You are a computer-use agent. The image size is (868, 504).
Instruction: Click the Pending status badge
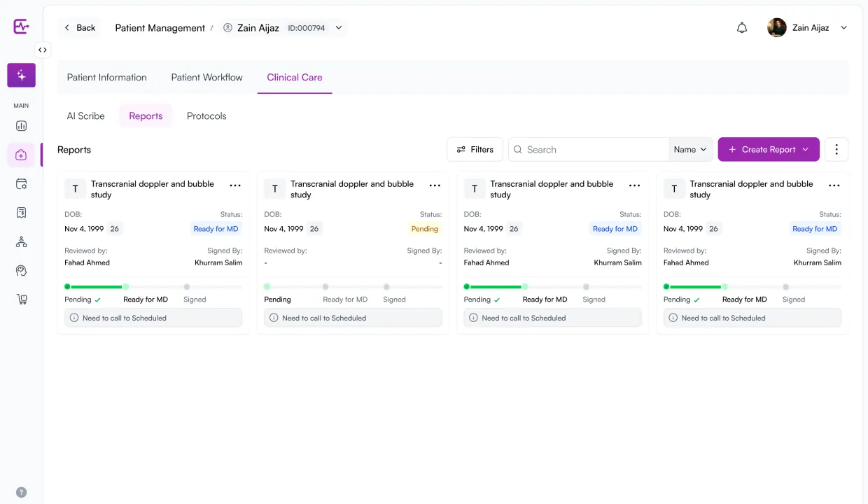425,229
